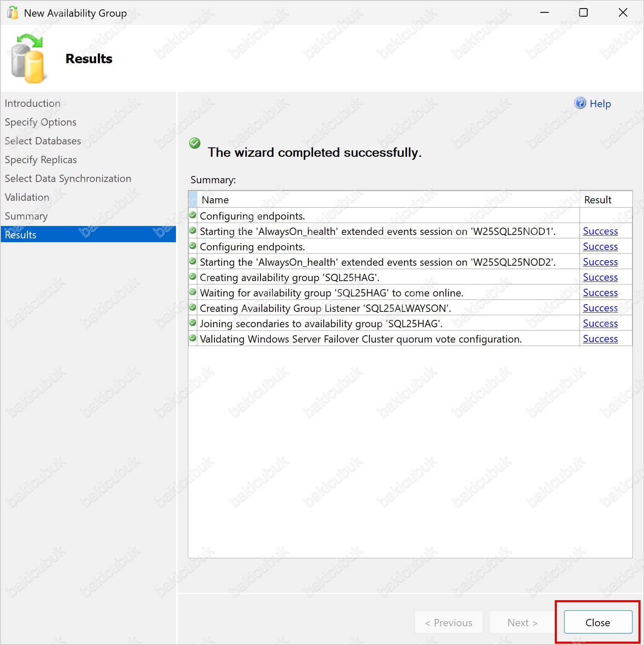Select the Select Data Synchronization step
Viewport: 644px width, 645px height.
pos(68,179)
